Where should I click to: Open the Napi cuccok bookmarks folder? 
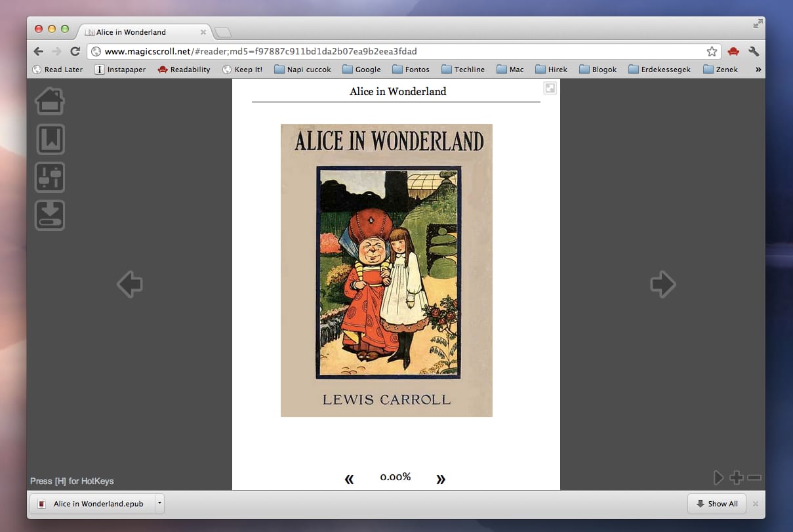pos(302,70)
